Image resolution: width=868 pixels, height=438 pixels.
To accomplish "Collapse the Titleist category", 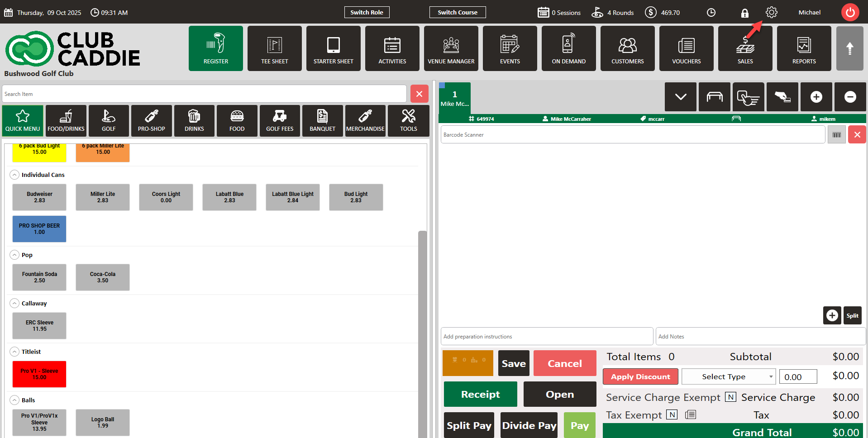I will click(x=14, y=352).
